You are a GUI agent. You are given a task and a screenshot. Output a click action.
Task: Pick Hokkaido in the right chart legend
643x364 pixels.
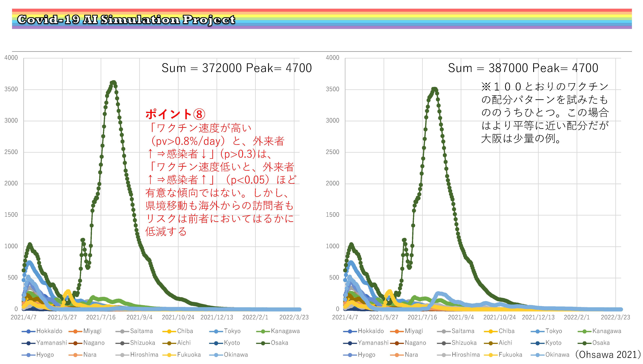click(363, 331)
